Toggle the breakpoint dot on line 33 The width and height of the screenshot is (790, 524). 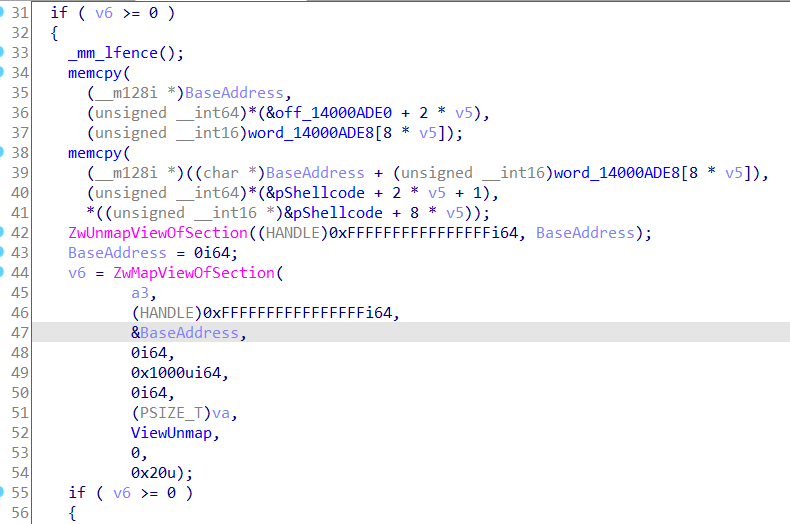pyautogui.click(x=2, y=51)
